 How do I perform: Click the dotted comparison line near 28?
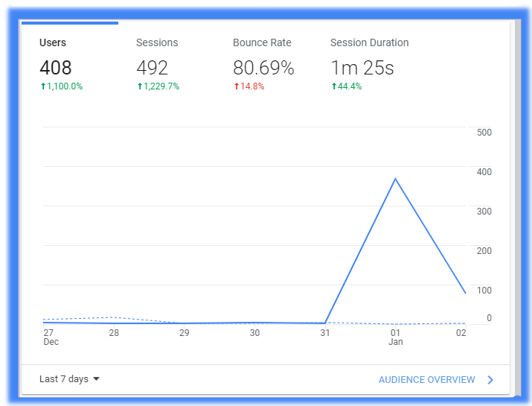tap(114, 317)
